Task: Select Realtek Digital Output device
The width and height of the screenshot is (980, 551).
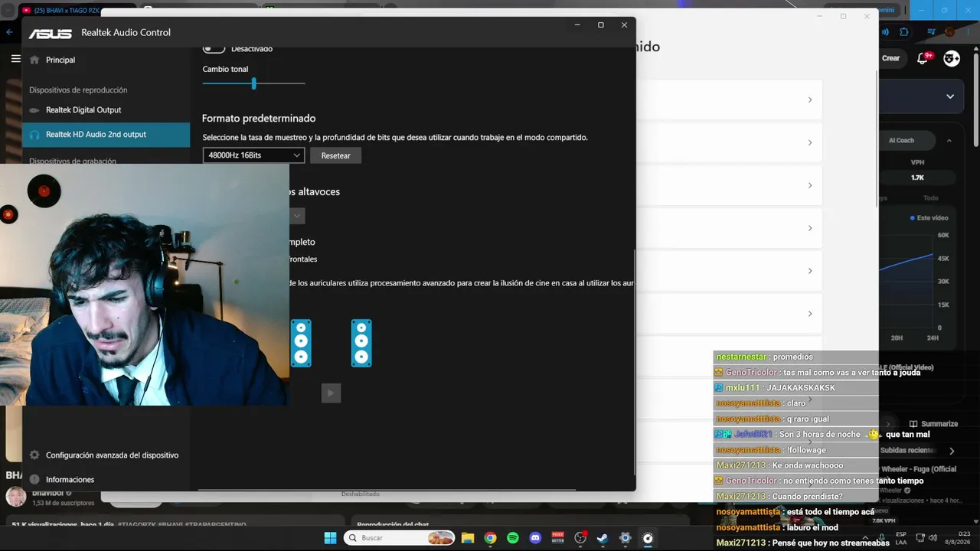Action: click(x=106, y=109)
